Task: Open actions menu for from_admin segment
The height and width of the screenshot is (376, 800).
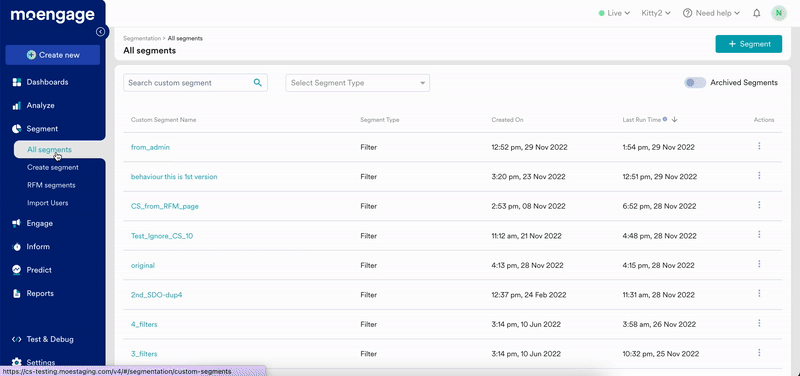Action: click(x=759, y=146)
